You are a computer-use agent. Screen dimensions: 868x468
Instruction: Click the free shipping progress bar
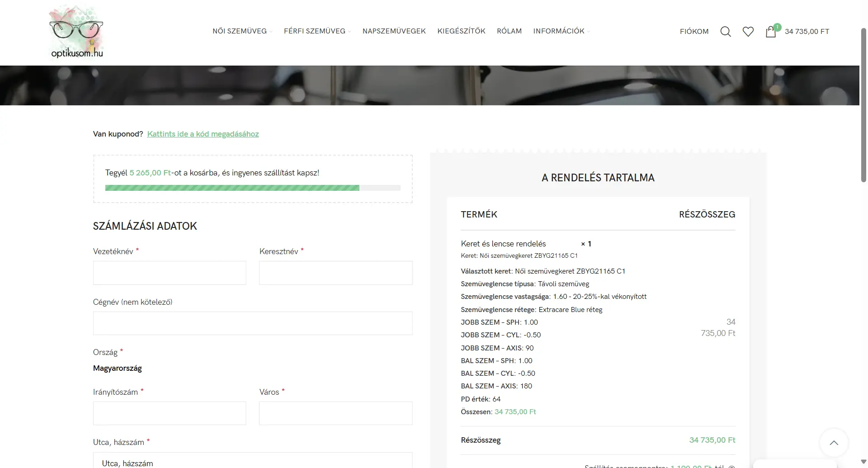click(253, 188)
